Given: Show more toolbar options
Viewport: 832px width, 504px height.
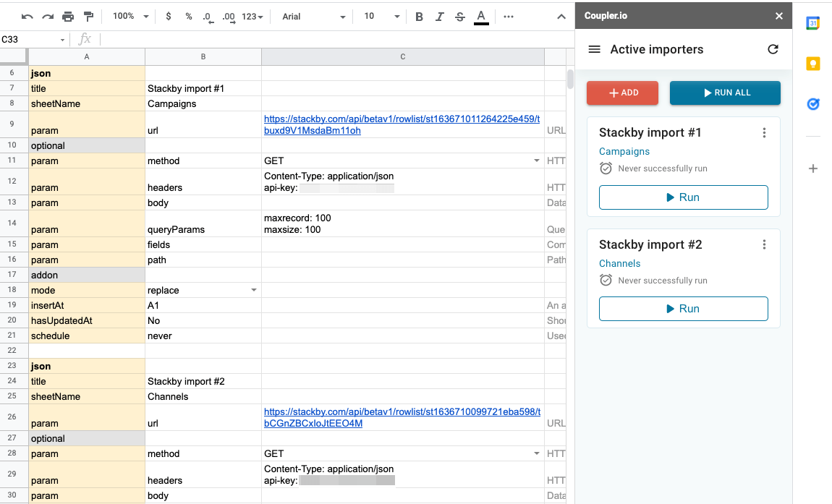Looking at the screenshot, I should click(x=509, y=17).
